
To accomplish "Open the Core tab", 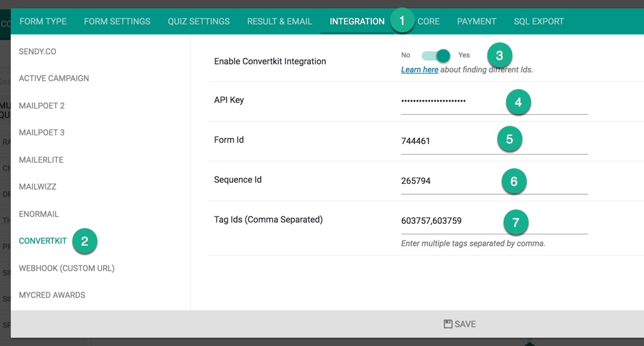I will [x=428, y=21].
